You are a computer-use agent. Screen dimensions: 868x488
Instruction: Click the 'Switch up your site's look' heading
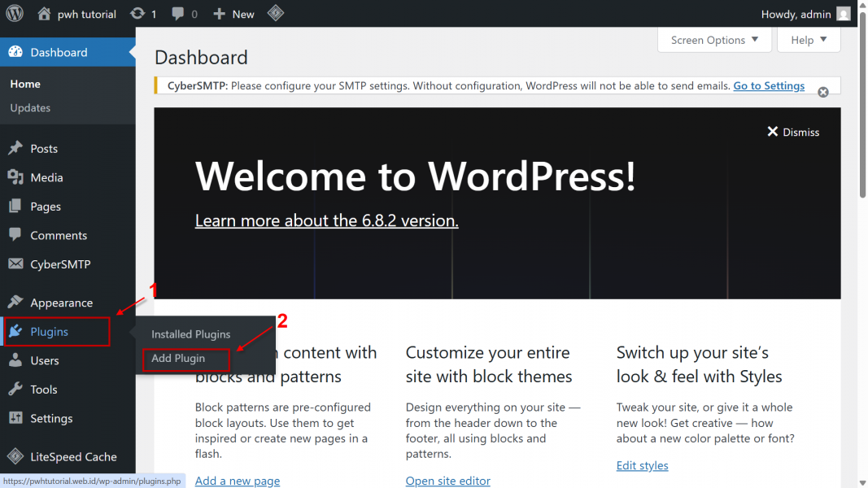699,364
